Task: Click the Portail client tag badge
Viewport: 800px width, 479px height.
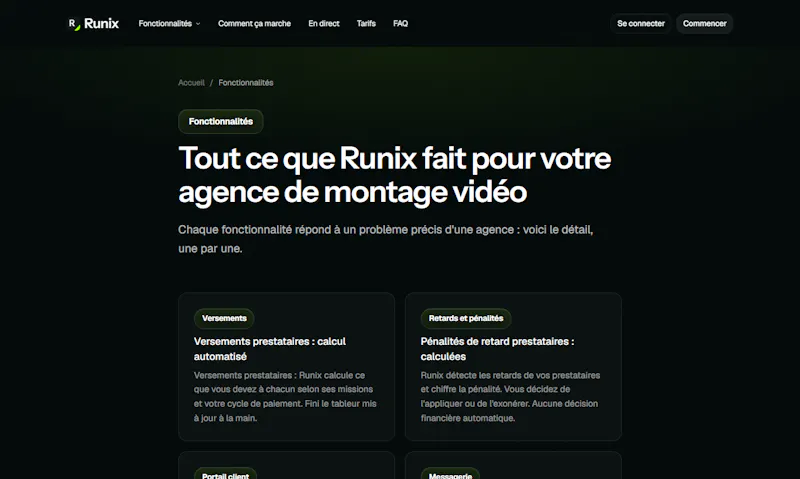Action: pos(225,474)
